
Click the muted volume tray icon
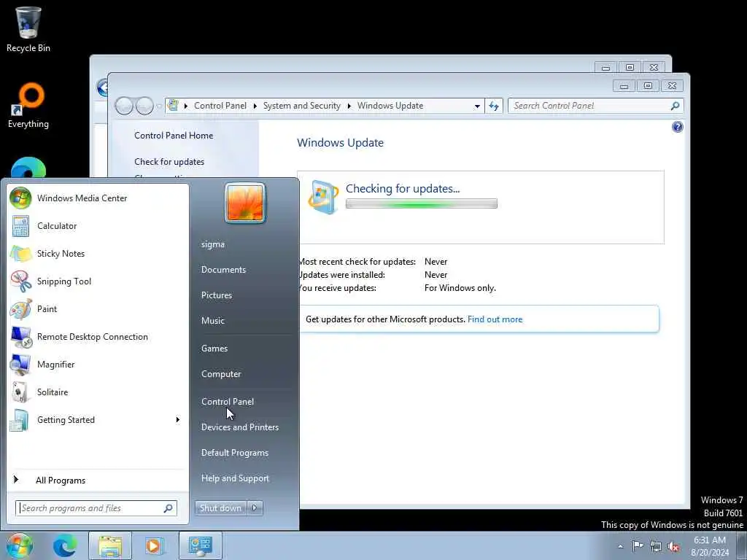pyautogui.click(x=673, y=547)
